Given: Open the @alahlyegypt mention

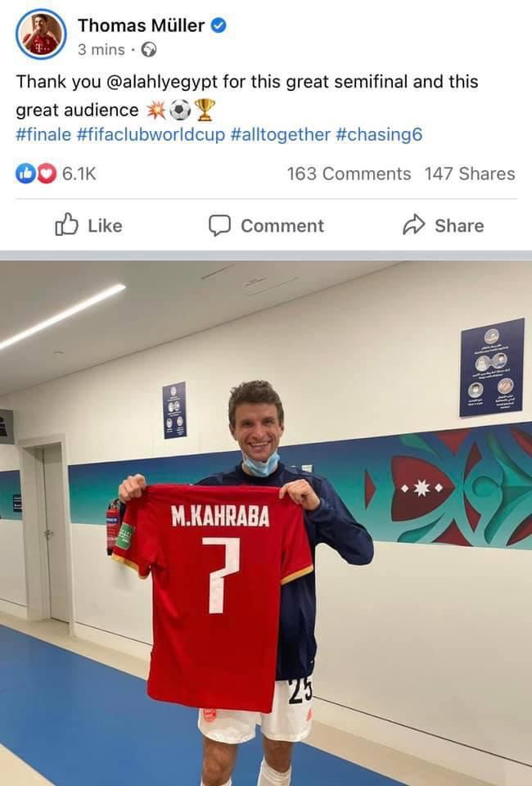Looking at the screenshot, I should pos(162,82).
